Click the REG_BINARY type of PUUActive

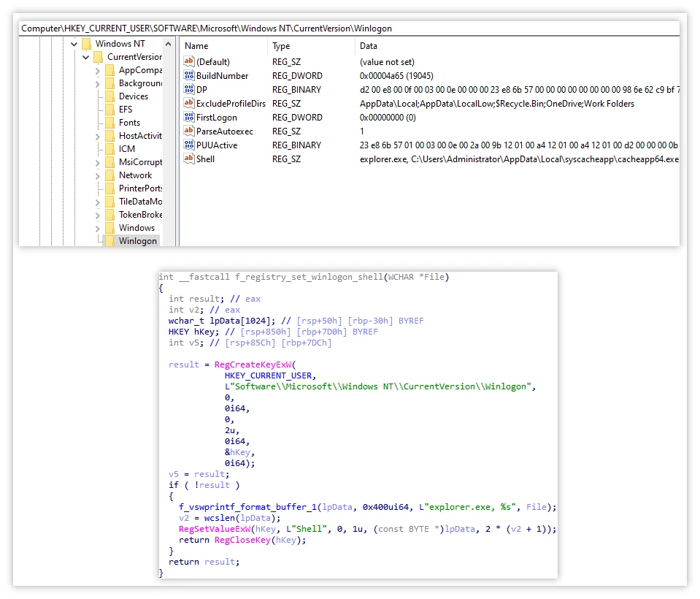(296, 145)
